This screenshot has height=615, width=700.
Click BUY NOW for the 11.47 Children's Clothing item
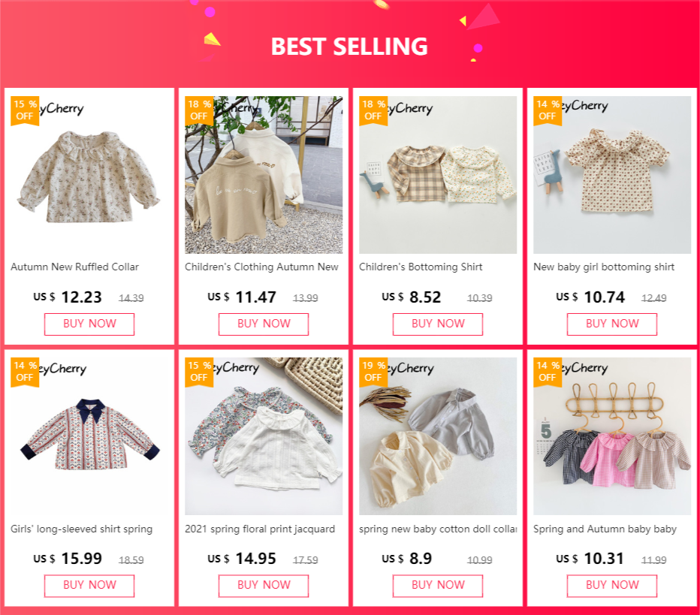(264, 324)
